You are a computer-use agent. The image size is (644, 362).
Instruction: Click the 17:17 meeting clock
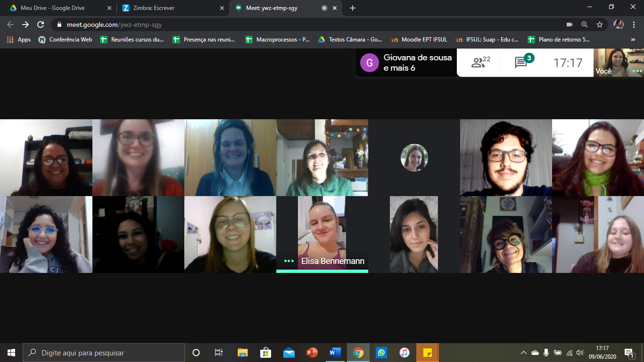pos(568,62)
